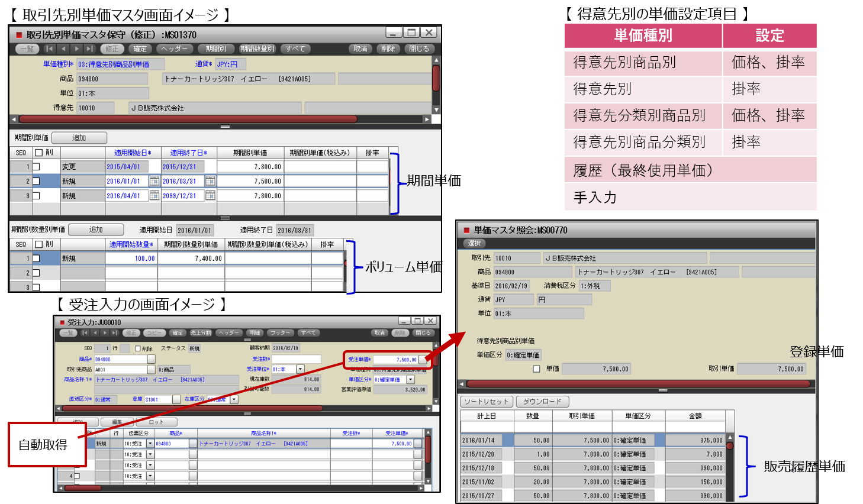Click vertical scrollbar thumb in 取引先別単価マスタ保守 header
Image resolution: width=863 pixels, height=504 pixels.
tap(436, 78)
